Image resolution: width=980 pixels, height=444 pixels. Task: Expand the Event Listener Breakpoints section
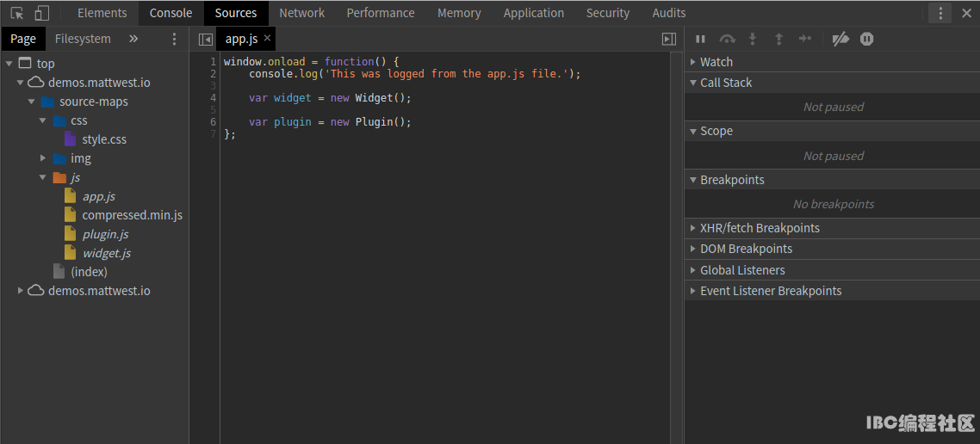[x=770, y=291]
